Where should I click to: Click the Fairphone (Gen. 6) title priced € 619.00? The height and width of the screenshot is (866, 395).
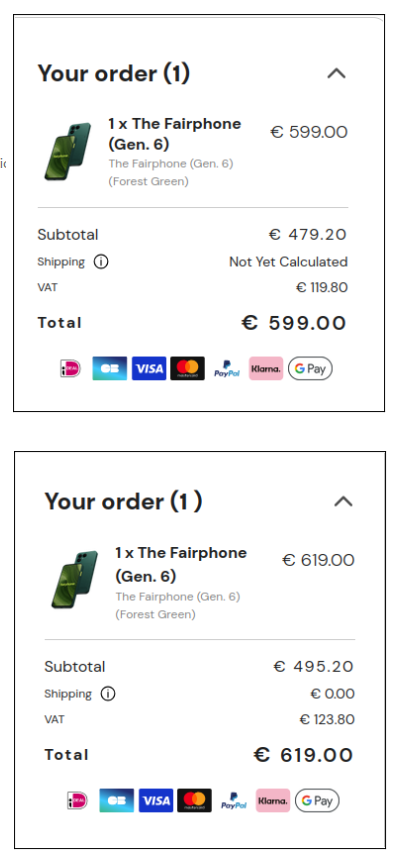click(181, 564)
